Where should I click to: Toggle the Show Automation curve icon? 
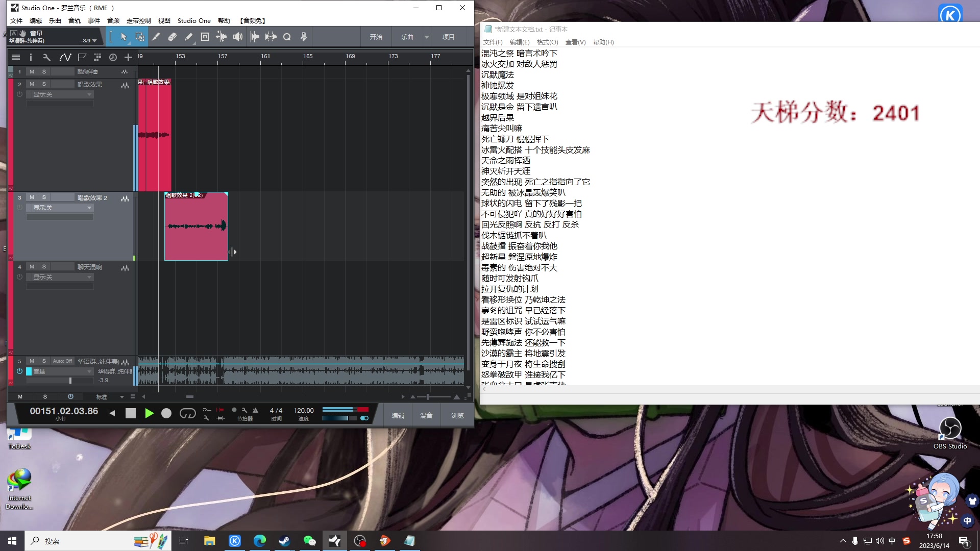[x=65, y=57]
